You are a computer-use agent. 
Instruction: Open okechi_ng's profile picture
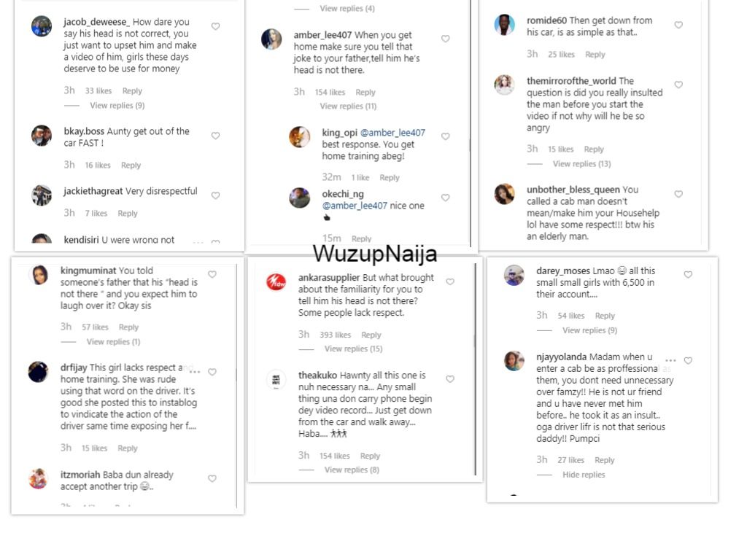click(x=300, y=198)
